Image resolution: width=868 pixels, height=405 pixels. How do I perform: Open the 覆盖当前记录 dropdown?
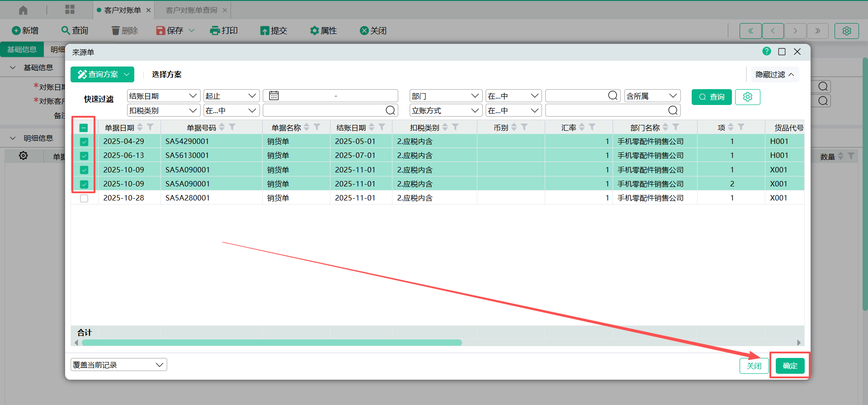[118, 365]
